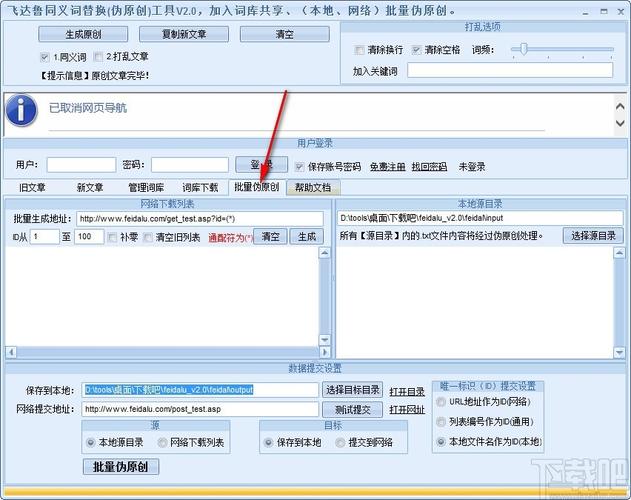The width and height of the screenshot is (631, 500).
Task: Click the 登录 button
Action: coord(262,164)
